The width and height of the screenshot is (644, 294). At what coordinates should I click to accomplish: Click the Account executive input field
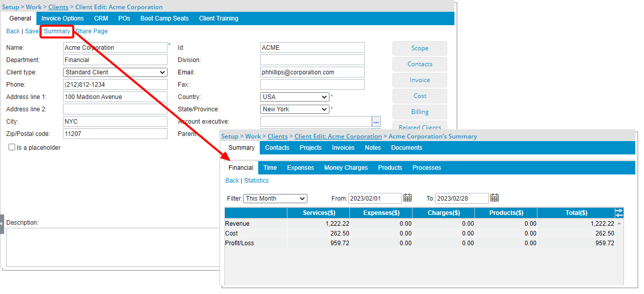pos(316,122)
